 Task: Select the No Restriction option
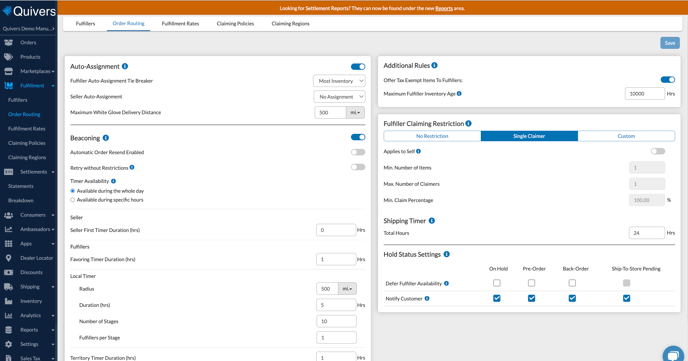tap(432, 136)
